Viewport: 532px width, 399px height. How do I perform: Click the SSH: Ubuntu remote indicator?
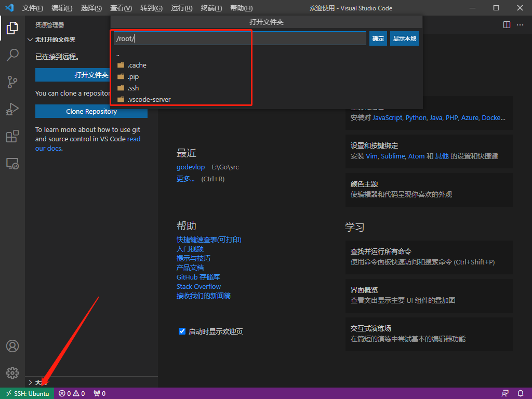tap(27, 394)
